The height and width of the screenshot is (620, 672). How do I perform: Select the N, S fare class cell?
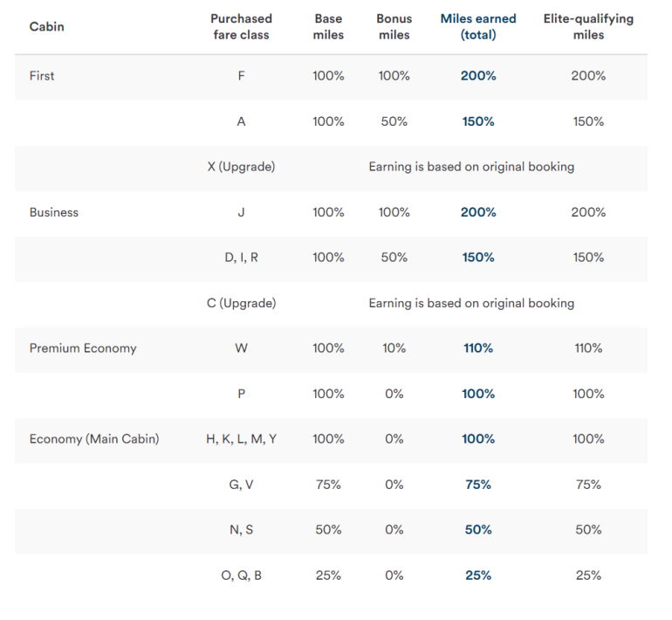(241, 530)
